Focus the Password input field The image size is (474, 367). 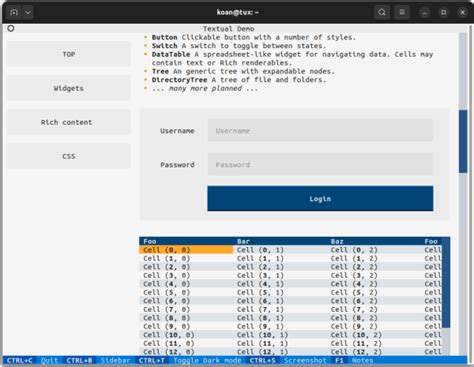pyautogui.click(x=320, y=165)
